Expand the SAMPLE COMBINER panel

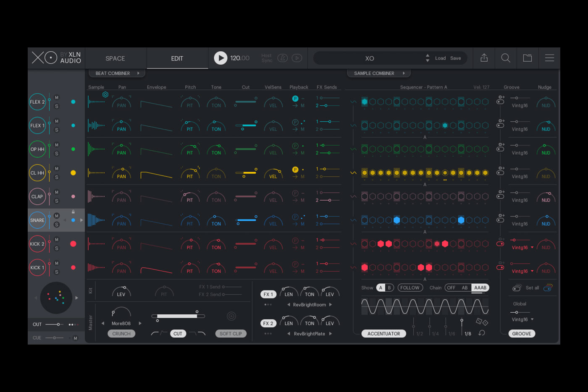(378, 73)
